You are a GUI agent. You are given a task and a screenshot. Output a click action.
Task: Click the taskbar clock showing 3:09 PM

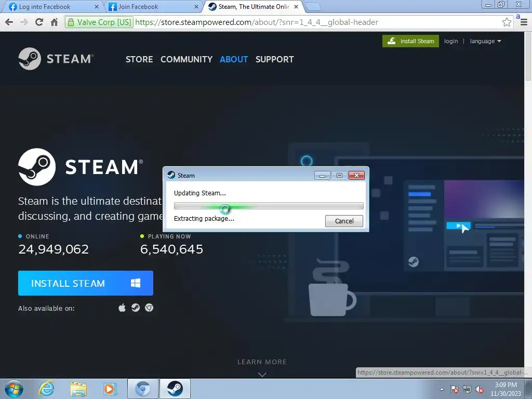coord(506,389)
